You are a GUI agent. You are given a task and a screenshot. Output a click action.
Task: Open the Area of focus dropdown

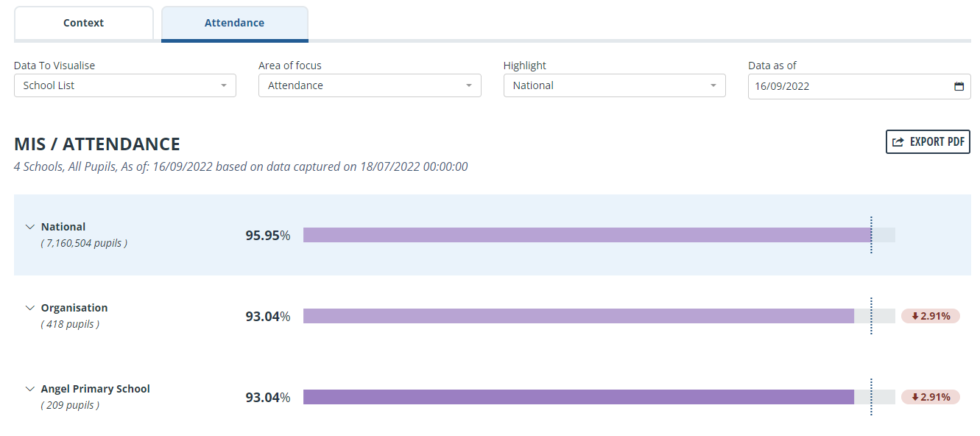click(370, 85)
